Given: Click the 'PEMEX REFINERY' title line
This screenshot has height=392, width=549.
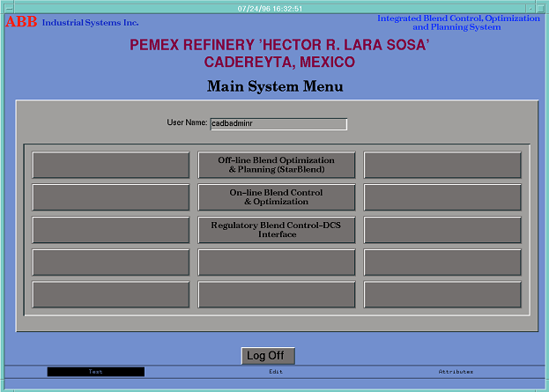Looking at the screenshot, I should coord(279,45).
